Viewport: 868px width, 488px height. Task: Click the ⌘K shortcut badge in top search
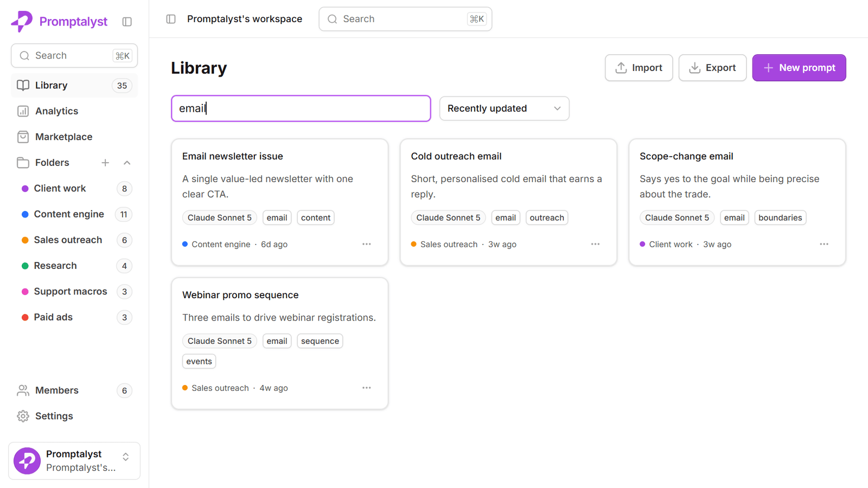[x=477, y=19]
